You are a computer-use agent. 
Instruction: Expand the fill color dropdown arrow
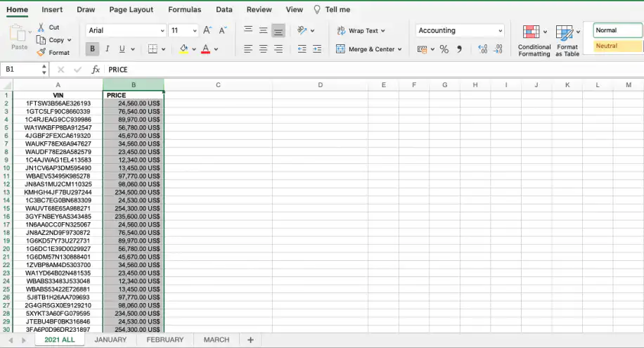pos(194,49)
